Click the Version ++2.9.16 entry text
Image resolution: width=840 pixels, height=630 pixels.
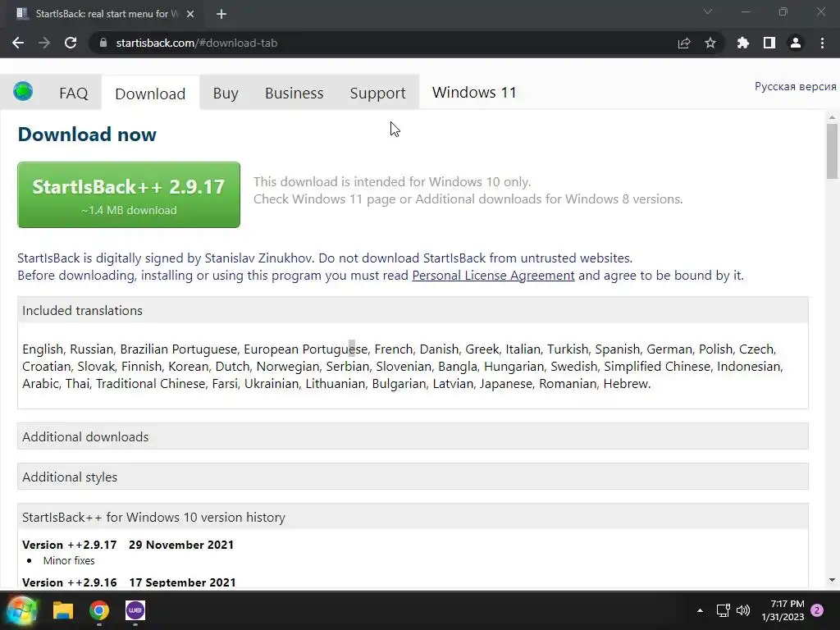pyautogui.click(x=129, y=582)
